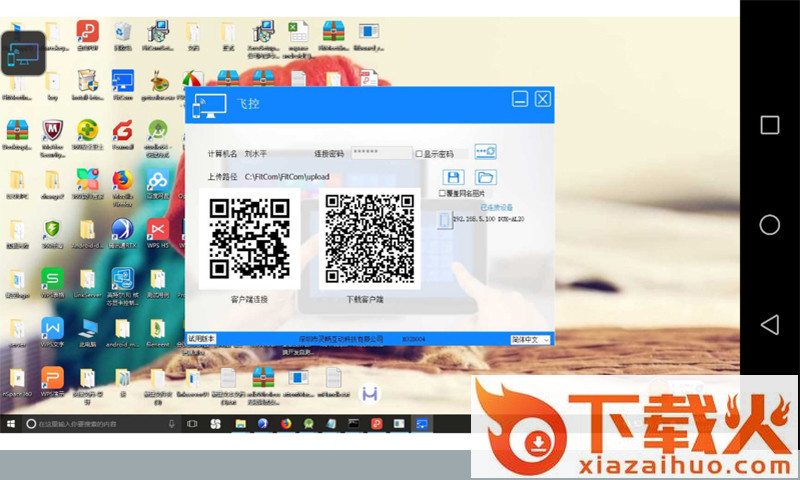The height and width of the screenshot is (480, 800).
Task: Select the Mozilla Firefox desktop shortcut
Action: point(122,188)
